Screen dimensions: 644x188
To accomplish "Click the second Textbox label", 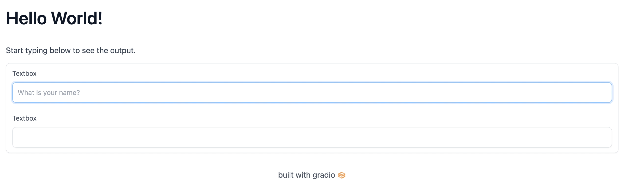I will point(25,118).
